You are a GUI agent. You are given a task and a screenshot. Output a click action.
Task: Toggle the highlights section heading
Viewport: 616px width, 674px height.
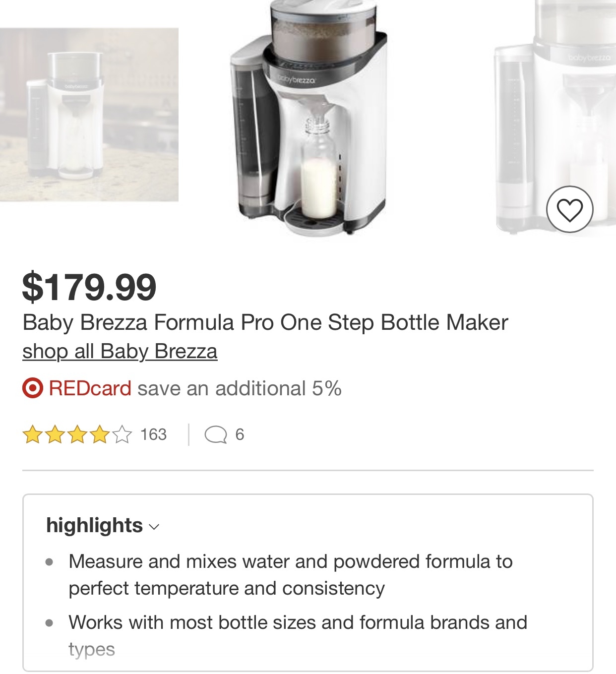point(94,525)
